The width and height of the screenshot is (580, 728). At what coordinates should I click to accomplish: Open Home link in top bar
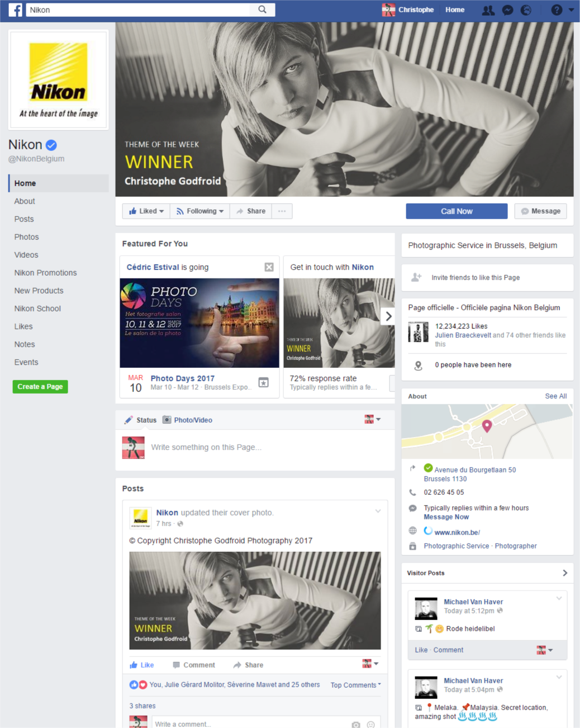coord(455,10)
